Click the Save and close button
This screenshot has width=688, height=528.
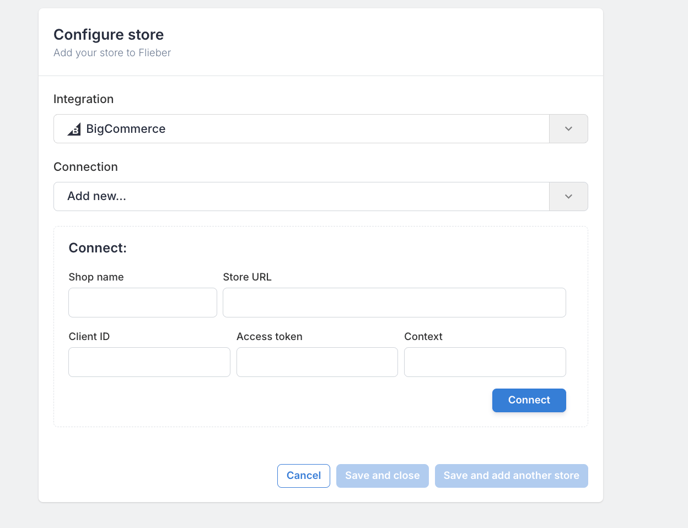382,476
